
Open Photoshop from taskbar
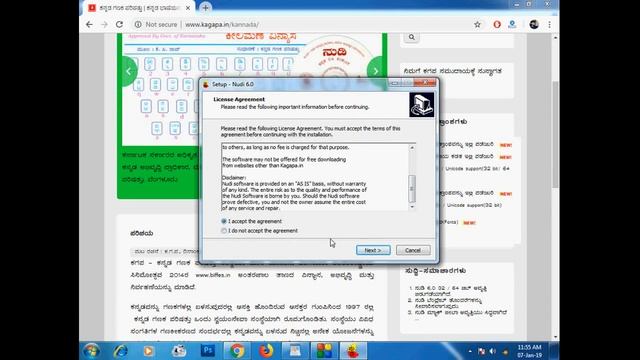(207, 351)
